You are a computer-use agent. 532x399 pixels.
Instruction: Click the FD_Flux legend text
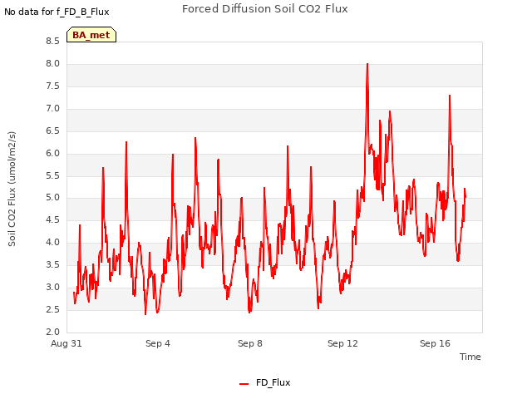click(x=273, y=382)
